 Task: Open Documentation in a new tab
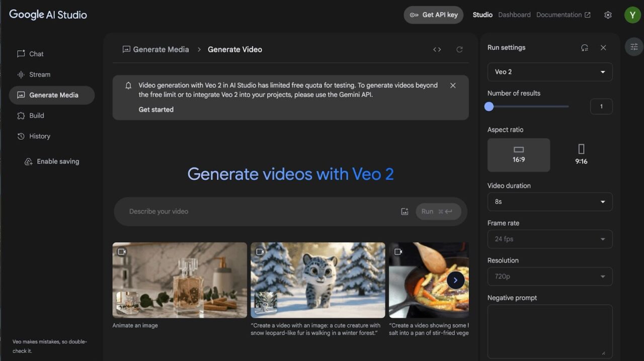click(563, 15)
